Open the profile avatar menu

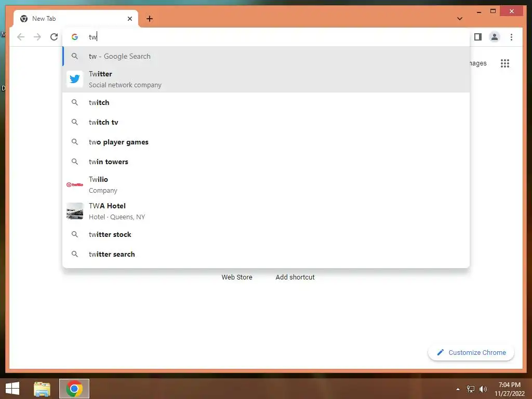(x=495, y=37)
